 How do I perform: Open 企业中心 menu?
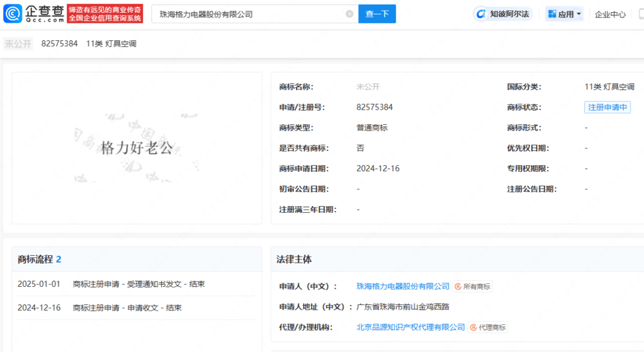610,14
